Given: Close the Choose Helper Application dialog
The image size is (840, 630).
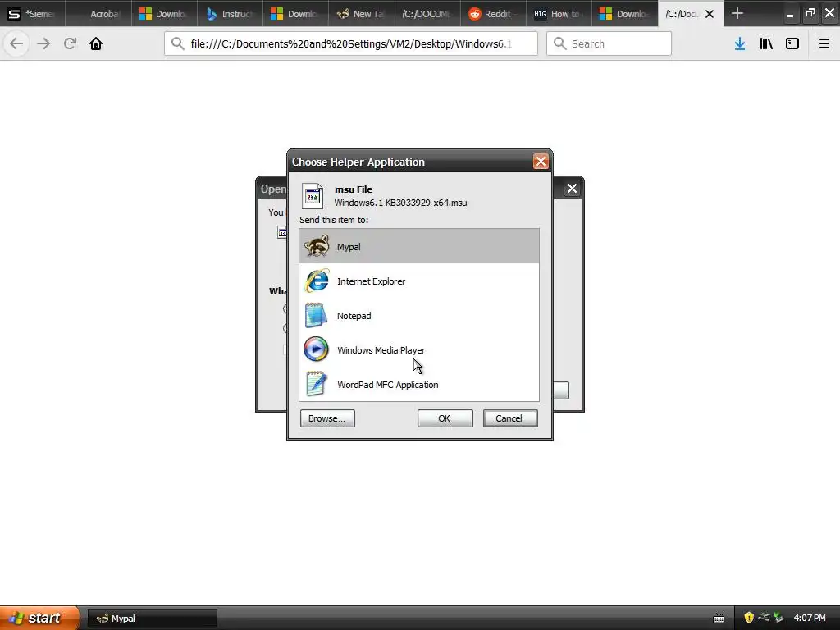Looking at the screenshot, I should 541,162.
